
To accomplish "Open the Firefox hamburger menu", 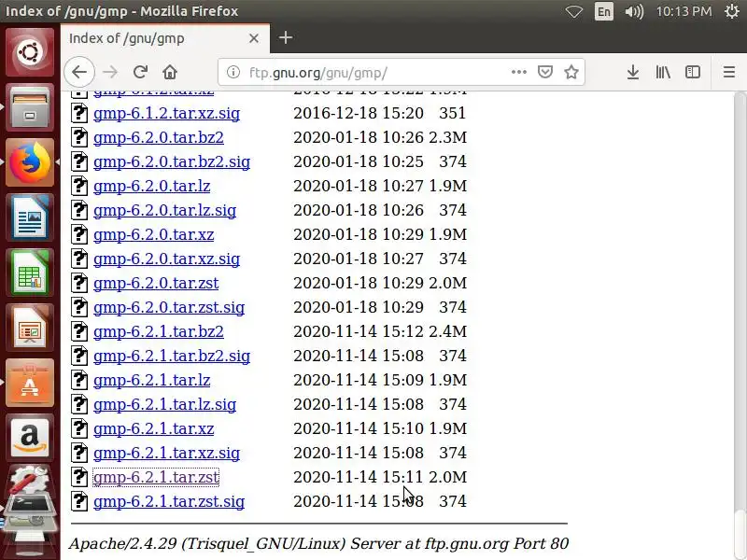I will (x=729, y=72).
